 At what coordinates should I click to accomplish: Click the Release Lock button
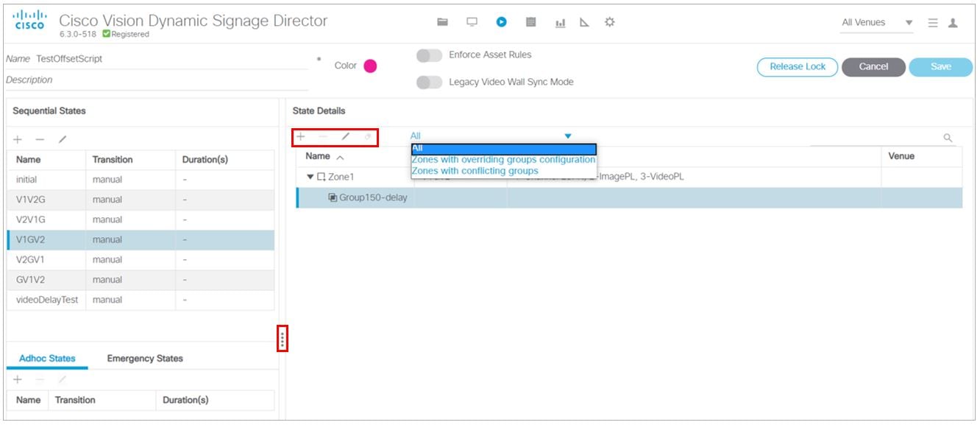[798, 66]
